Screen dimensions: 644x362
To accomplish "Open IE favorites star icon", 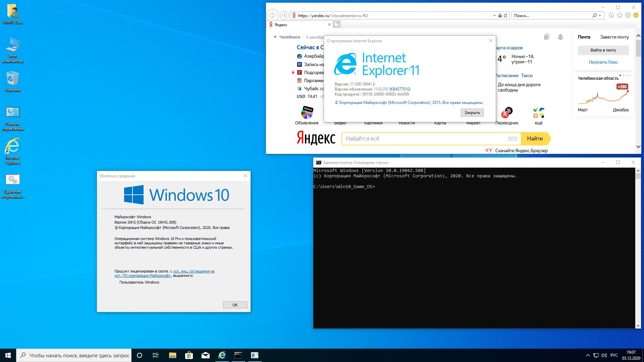I will (620, 15).
